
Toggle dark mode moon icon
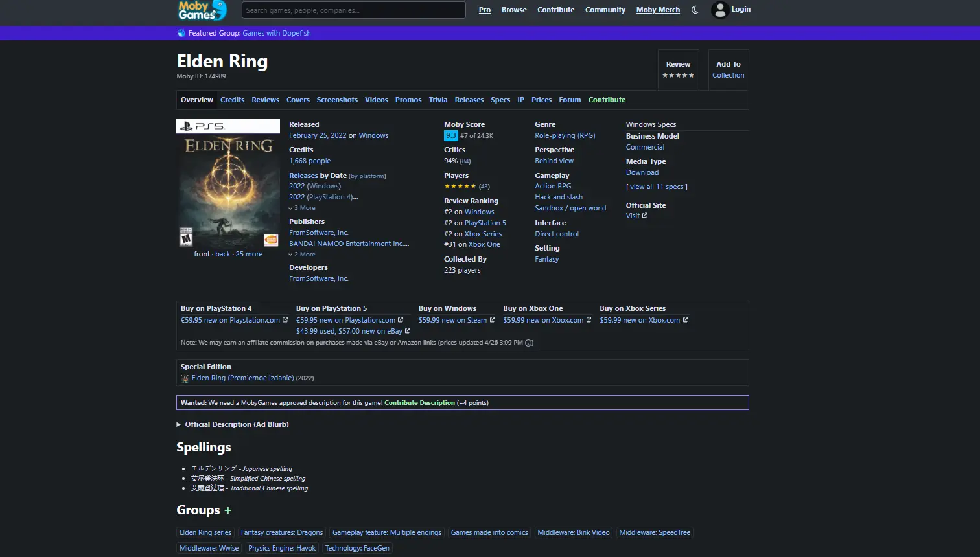click(x=695, y=10)
